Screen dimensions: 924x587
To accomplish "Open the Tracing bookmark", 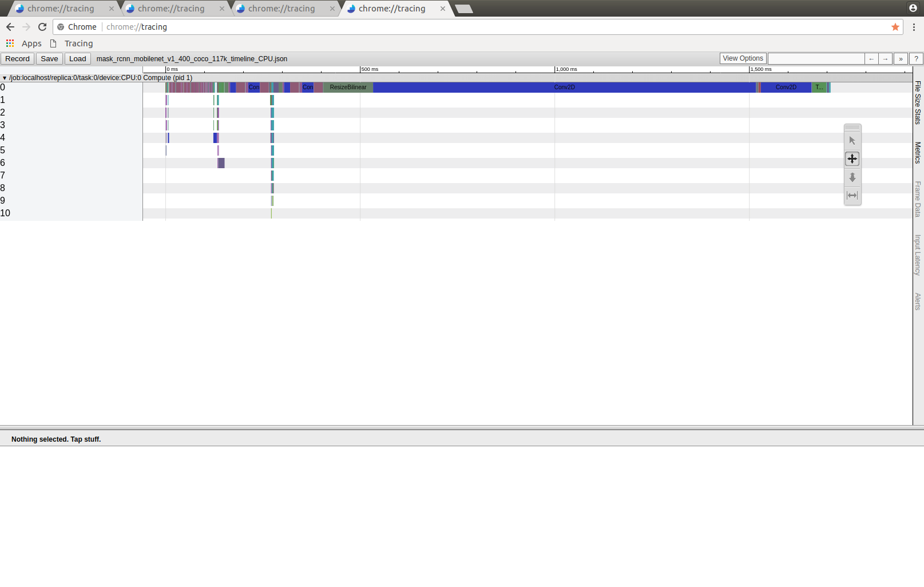I will [x=72, y=43].
